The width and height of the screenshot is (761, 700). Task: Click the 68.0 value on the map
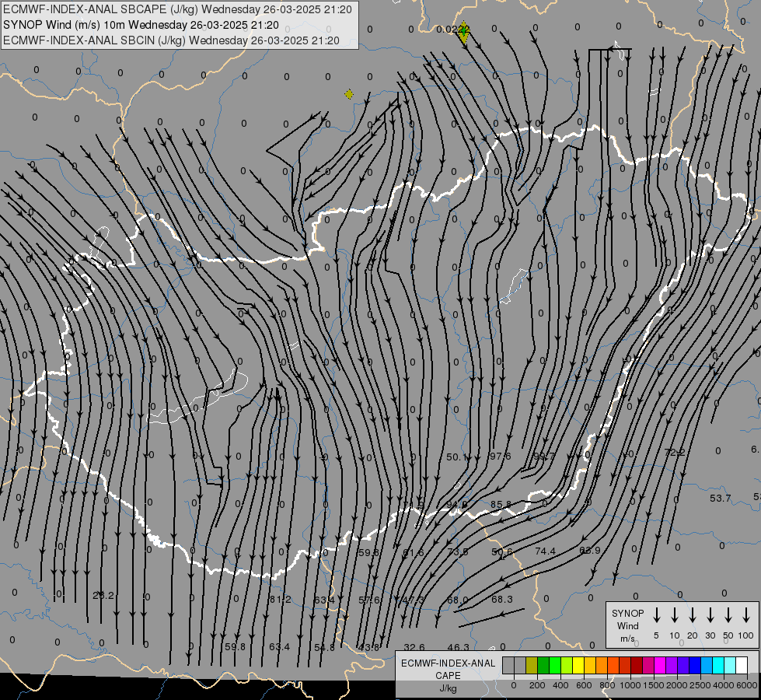(458, 600)
